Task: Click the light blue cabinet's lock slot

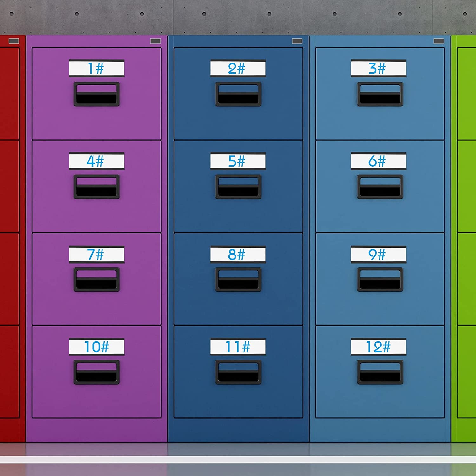Action: (439, 41)
